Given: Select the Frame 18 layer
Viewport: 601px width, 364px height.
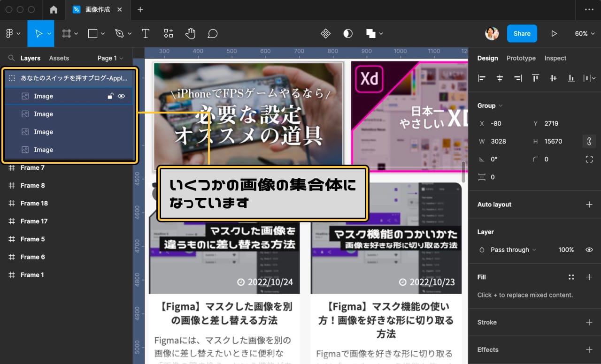Looking at the screenshot, I should click(x=66, y=204).
